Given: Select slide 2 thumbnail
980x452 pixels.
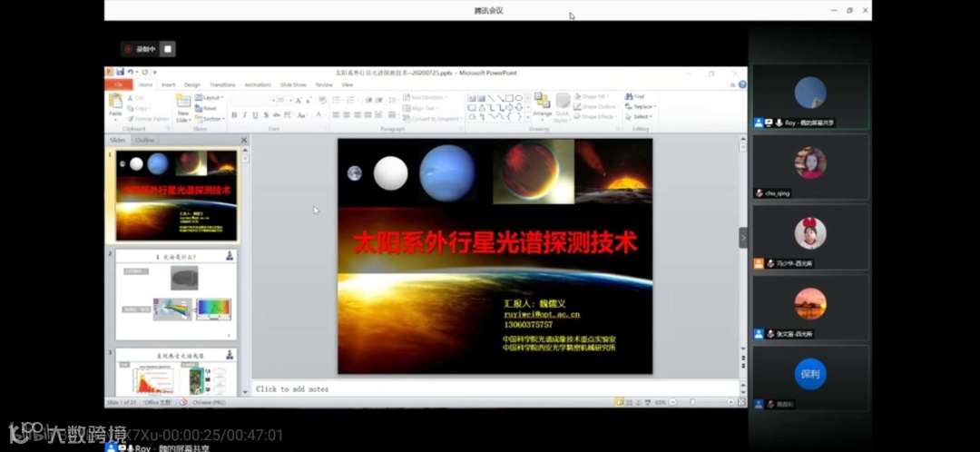Looking at the screenshot, I should (x=176, y=294).
